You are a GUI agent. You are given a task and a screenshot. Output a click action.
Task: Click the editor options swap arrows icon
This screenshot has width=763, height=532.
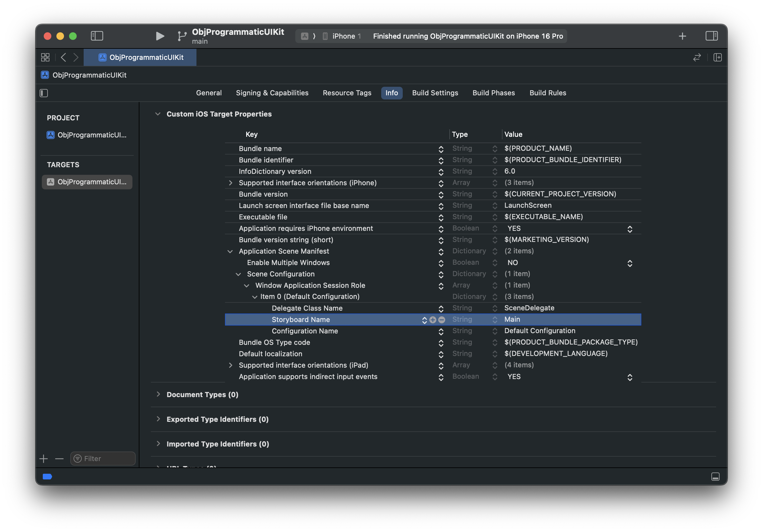697,57
